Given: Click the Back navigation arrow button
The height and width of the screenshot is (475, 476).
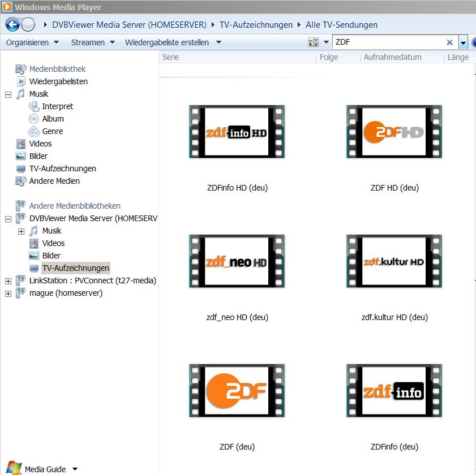Looking at the screenshot, I should tap(12, 24).
